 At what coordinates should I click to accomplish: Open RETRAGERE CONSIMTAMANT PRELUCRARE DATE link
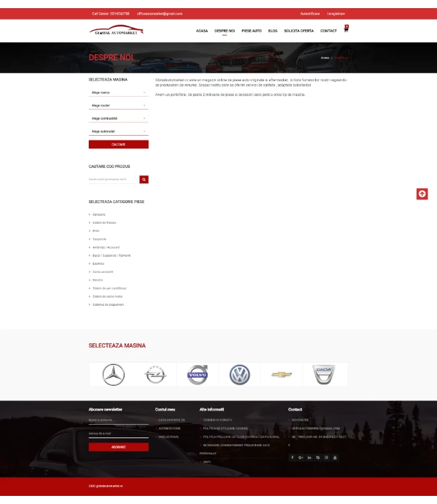pyautogui.click(x=237, y=445)
